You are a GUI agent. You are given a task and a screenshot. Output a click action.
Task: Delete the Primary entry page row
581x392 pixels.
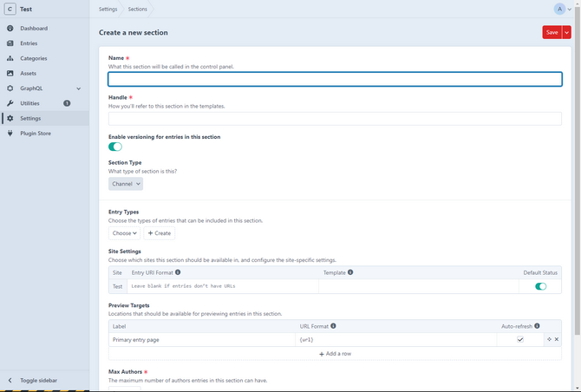coord(557,340)
